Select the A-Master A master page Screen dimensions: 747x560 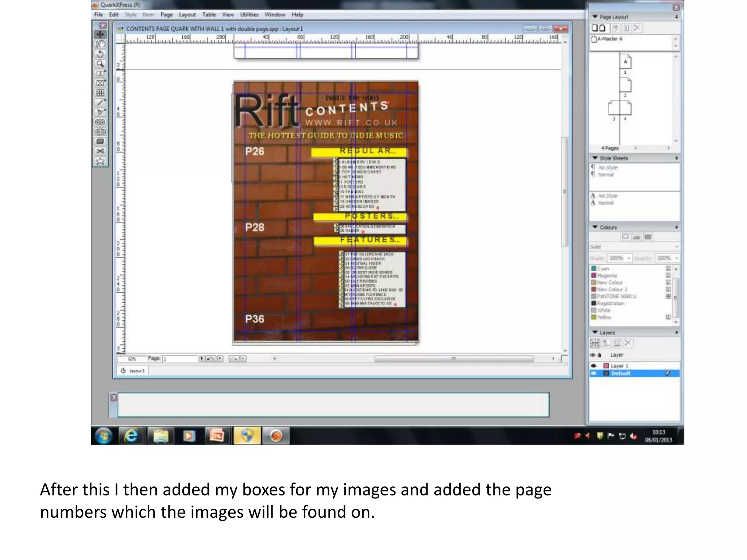click(x=607, y=39)
